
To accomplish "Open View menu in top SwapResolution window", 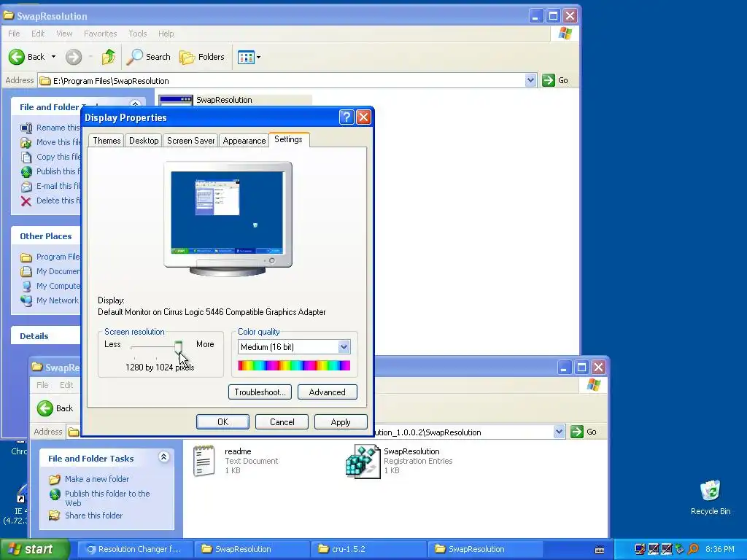I will (x=64, y=34).
